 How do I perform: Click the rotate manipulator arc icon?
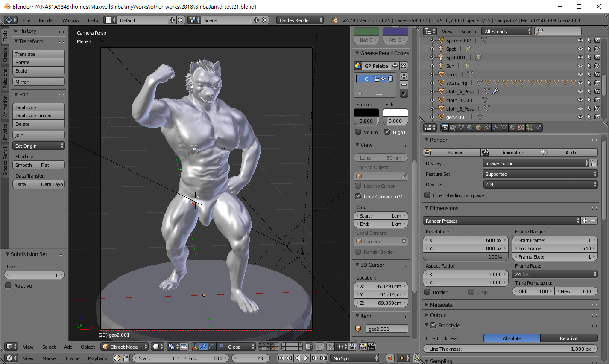click(212, 347)
